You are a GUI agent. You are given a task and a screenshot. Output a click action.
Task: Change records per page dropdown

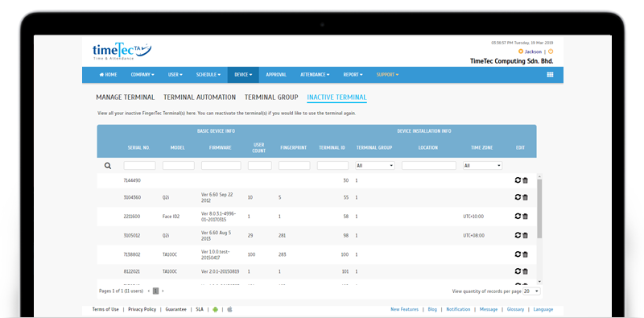[531, 291]
